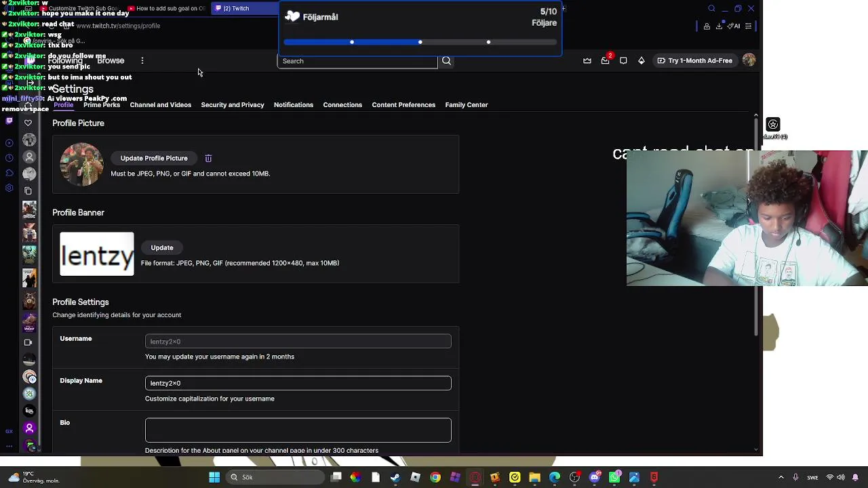Viewport: 868px width, 488px height.
Task: Open the settings gear in browser sidebar
Action: click(x=9, y=188)
